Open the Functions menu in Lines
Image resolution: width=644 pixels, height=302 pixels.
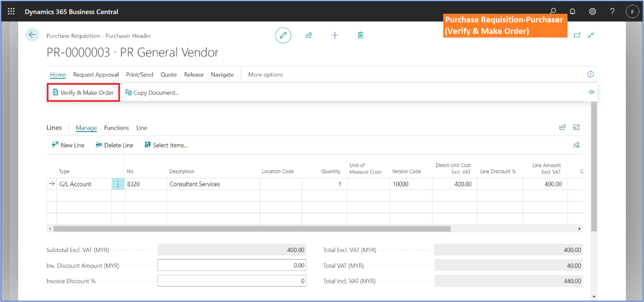pyautogui.click(x=116, y=128)
